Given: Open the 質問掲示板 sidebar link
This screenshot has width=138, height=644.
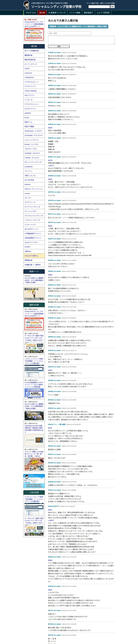Looking at the screenshot, I should (34, 260).
